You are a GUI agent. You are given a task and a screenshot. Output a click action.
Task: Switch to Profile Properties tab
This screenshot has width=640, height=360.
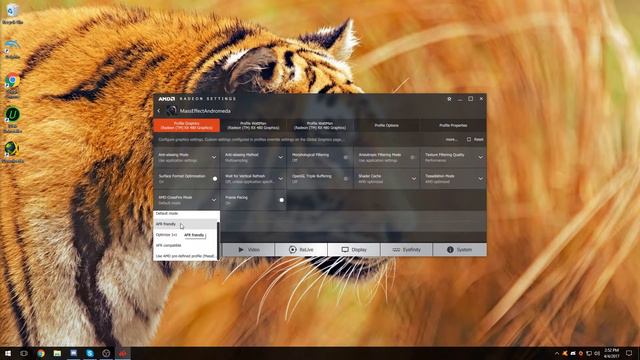[x=453, y=126]
